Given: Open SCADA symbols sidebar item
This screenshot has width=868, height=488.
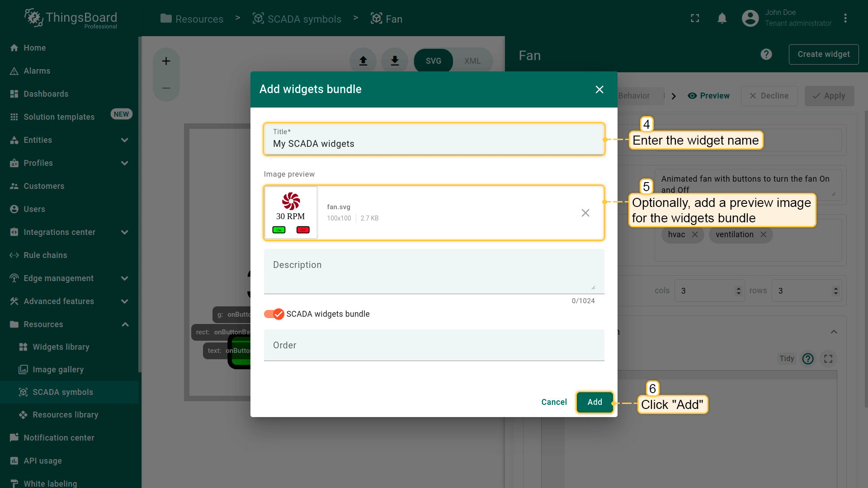Looking at the screenshot, I should 63,392.
